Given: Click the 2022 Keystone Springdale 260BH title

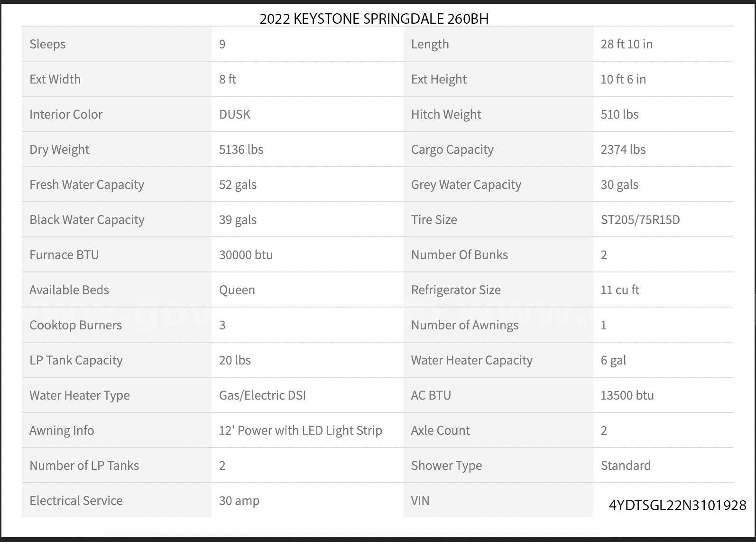Looking at the screenshot, I should tap(374, 19).
